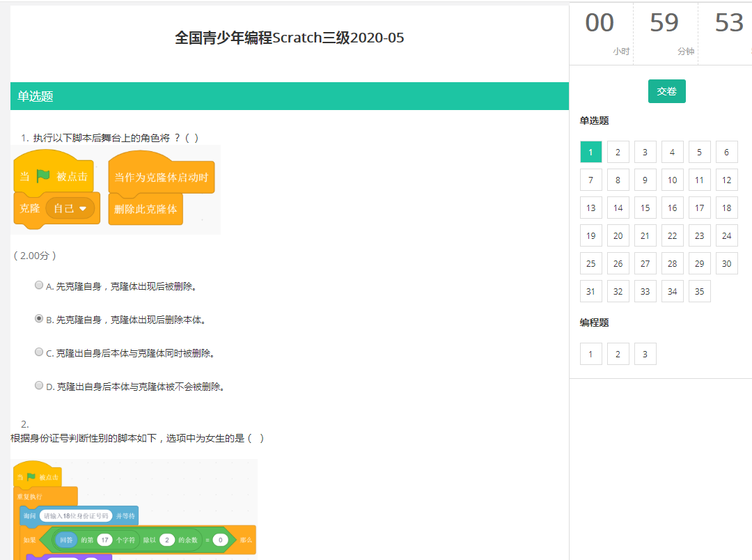Jump to single-choice question 11
752x560 pixels.
(x=699, y=180)
